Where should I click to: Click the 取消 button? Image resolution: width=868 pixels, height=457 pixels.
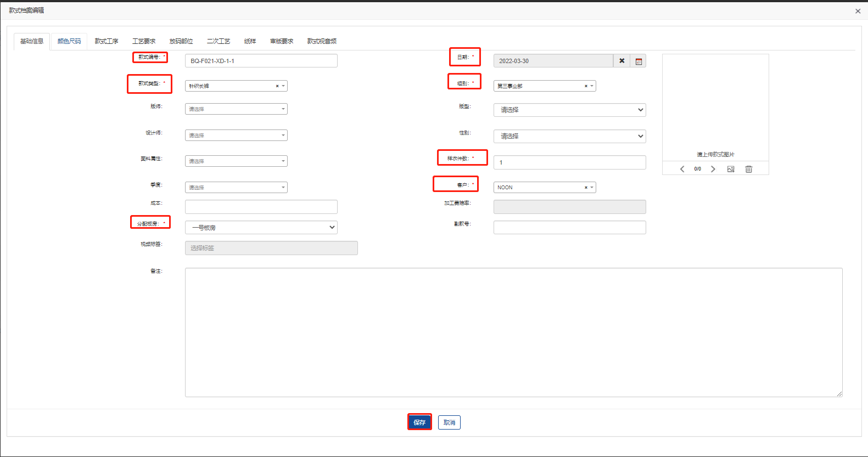(449, 422)
